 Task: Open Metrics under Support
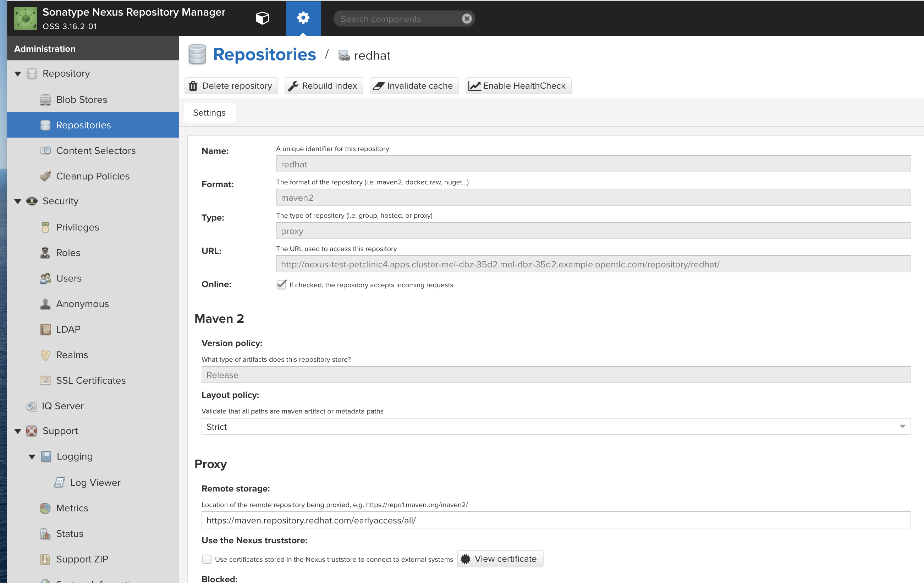coord(72,508)
